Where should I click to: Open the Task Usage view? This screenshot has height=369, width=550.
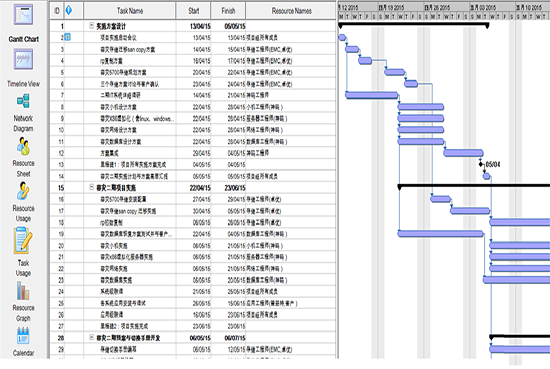click(24, 241)
